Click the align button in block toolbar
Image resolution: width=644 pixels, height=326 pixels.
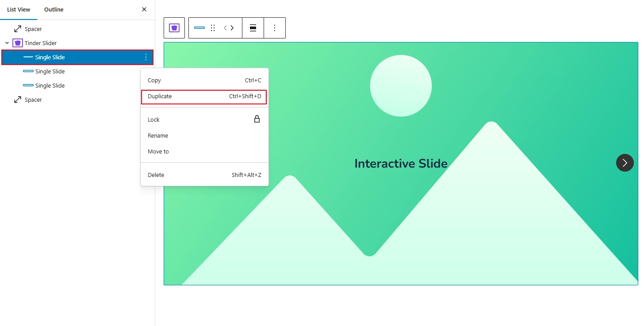[253, 28]
